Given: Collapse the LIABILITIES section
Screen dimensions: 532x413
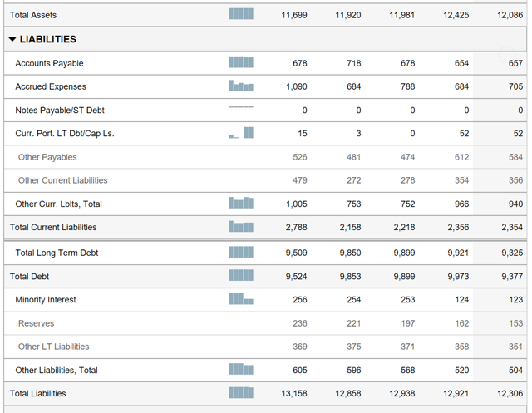Looking at the screenshot, I should [x=12, y=39].
